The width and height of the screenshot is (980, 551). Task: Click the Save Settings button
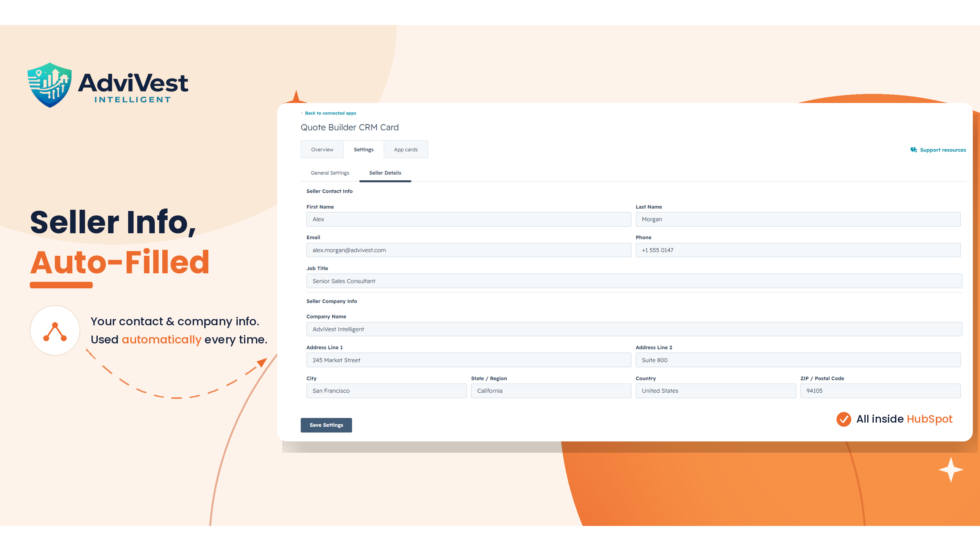tap(326, 425)
